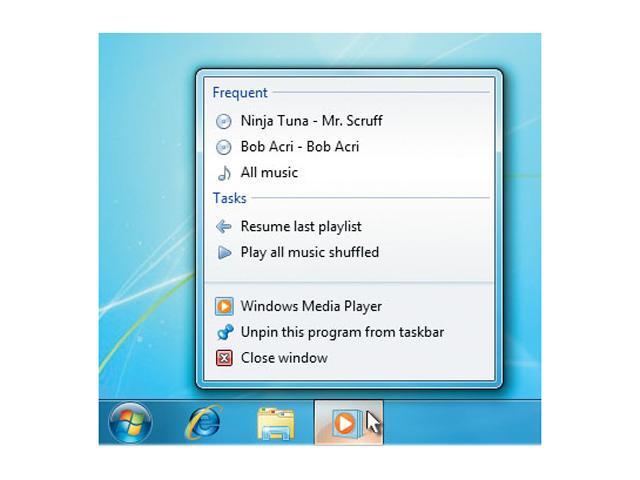Choose Unpin this program from taskbar

tap(342, 332)
